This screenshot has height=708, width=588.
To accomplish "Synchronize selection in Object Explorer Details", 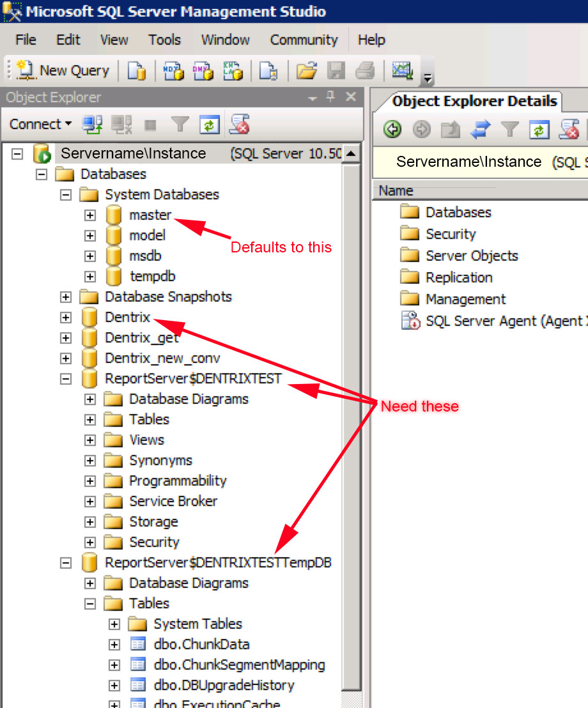I will point(479,129).
